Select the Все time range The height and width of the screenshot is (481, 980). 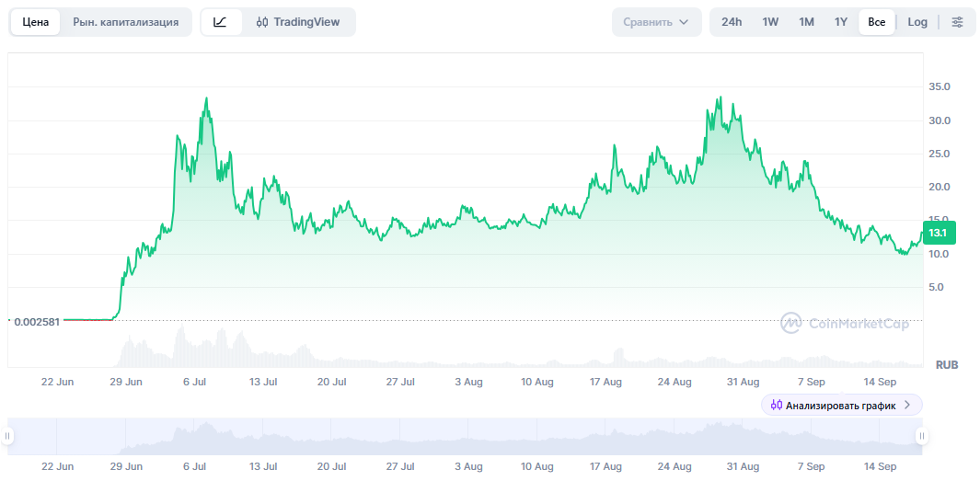click(x=876, y=22)
